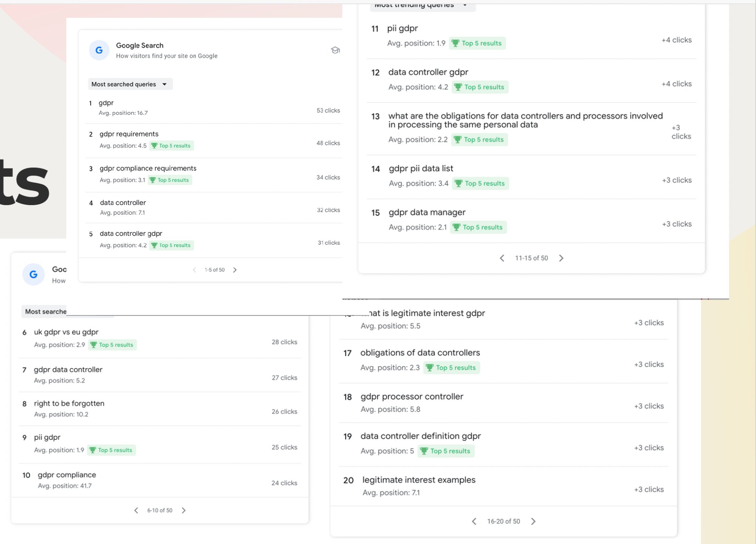Click the next arrow at '6-10 of 50'

[184, 510]
